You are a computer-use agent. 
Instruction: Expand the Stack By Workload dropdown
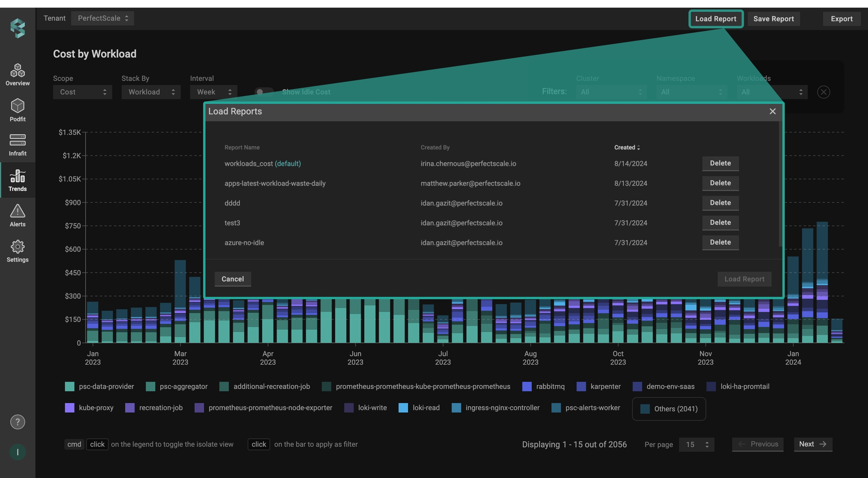pyautogui.click(x=151, y=92)
